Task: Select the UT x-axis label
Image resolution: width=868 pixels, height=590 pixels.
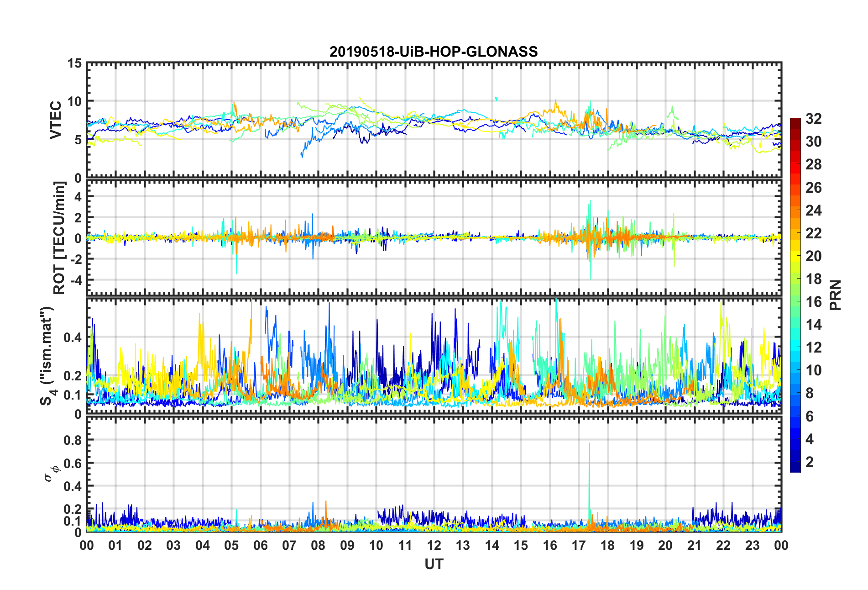Action: pos(434,564)
